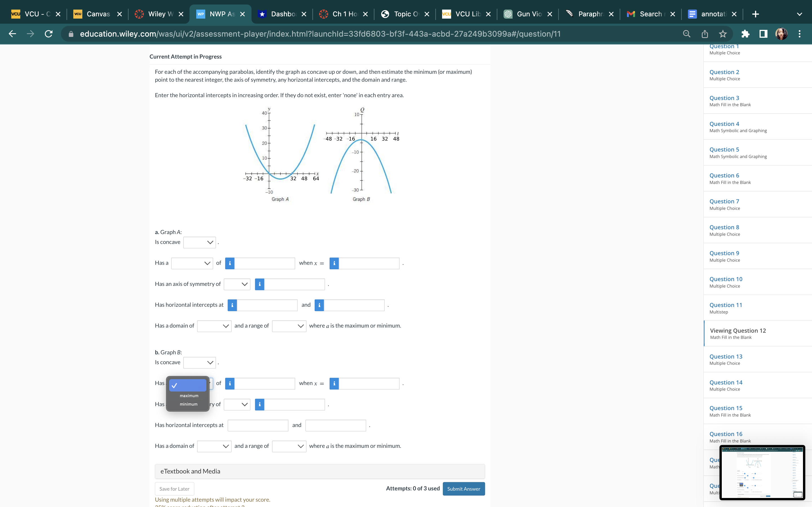Click the browser back navigation arrow icon
Image resolution: width=812 pixels, height=507 pixels.
click(11, 33)
